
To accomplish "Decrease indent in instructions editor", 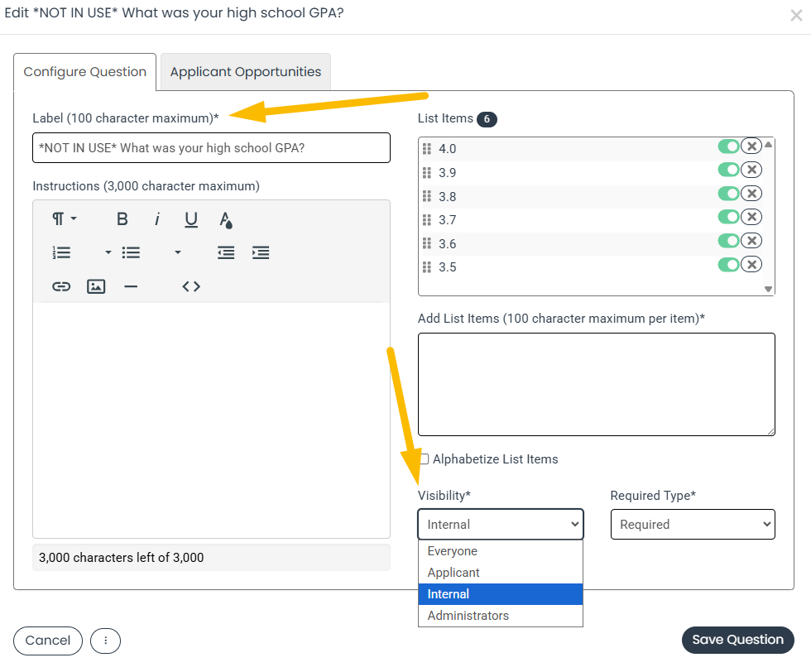I will pyautogui.click(x=226, y=252).
